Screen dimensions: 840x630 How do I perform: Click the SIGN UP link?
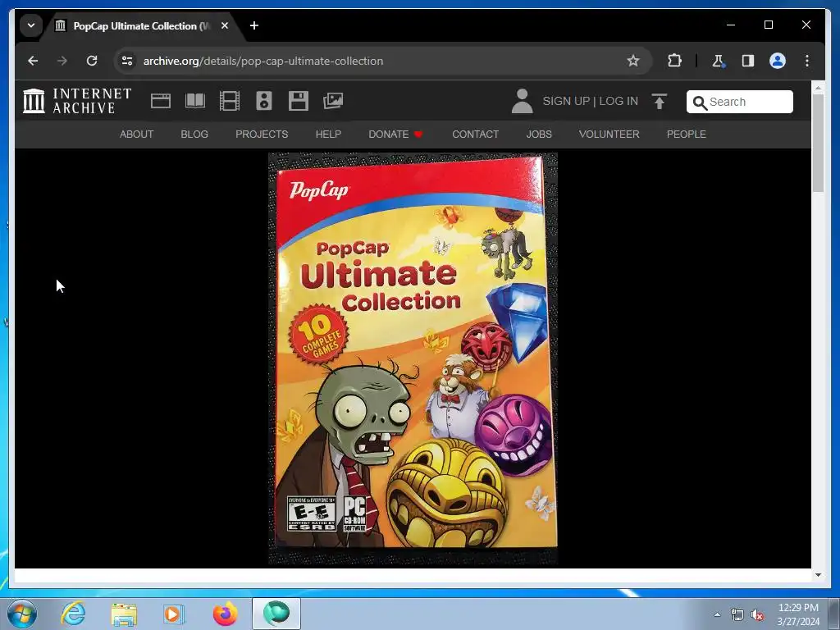point(566,101)
